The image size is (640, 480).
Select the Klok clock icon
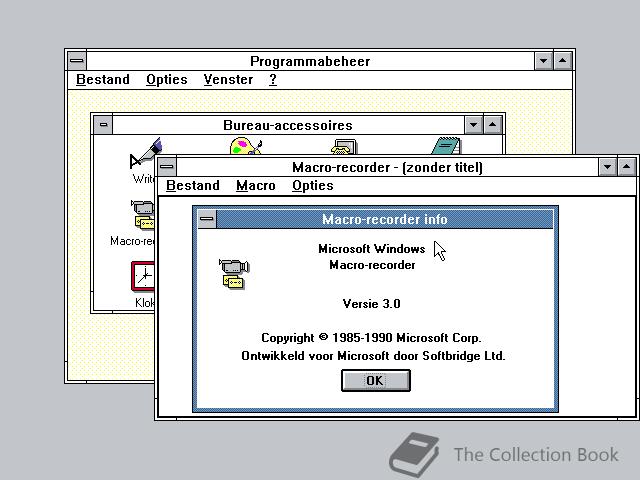143,276
